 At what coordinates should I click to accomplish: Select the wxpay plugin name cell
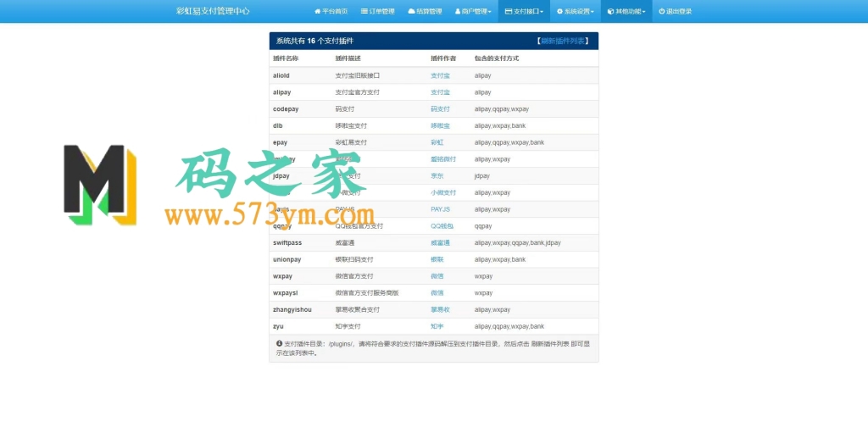point(282,276)
